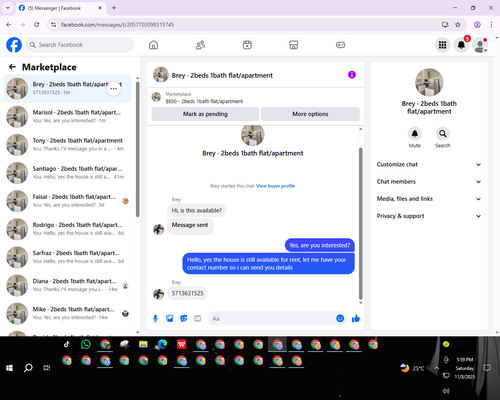
Task: Open the emoji picker
Action: (x=340, y=318)
